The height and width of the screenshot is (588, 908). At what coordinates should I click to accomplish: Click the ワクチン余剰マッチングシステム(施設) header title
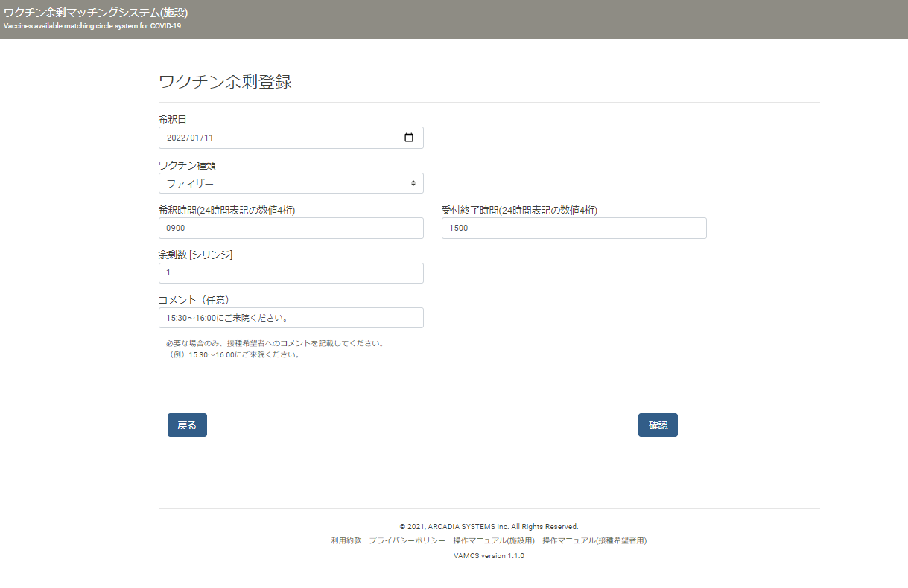pos(95,13)
